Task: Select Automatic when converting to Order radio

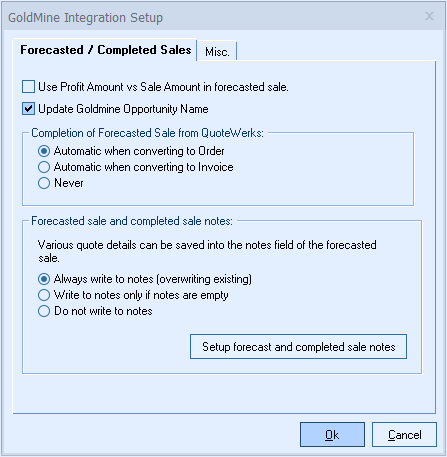Action: 44,151
